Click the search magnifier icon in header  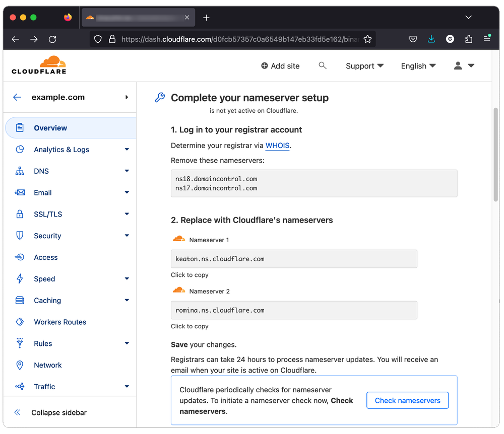tap(323, 65)
